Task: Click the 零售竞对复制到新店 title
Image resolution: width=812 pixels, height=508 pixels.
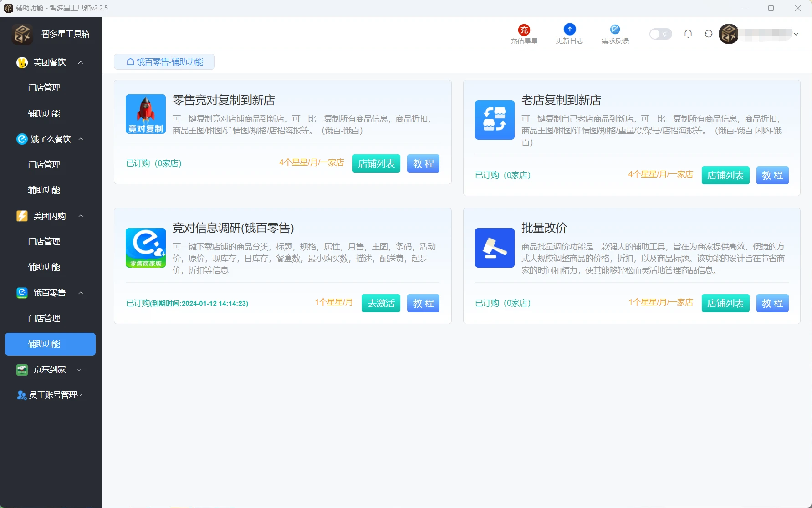Action: click(x=224, y=100)
